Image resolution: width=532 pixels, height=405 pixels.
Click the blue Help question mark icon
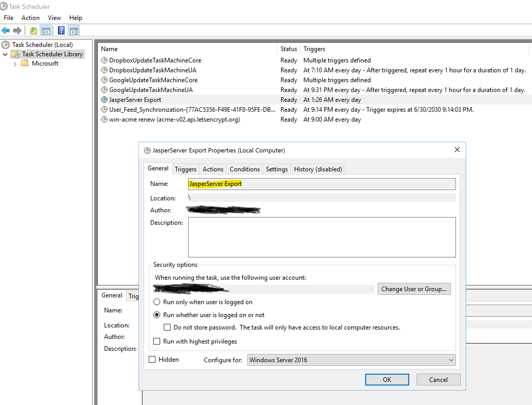(61, 31)
